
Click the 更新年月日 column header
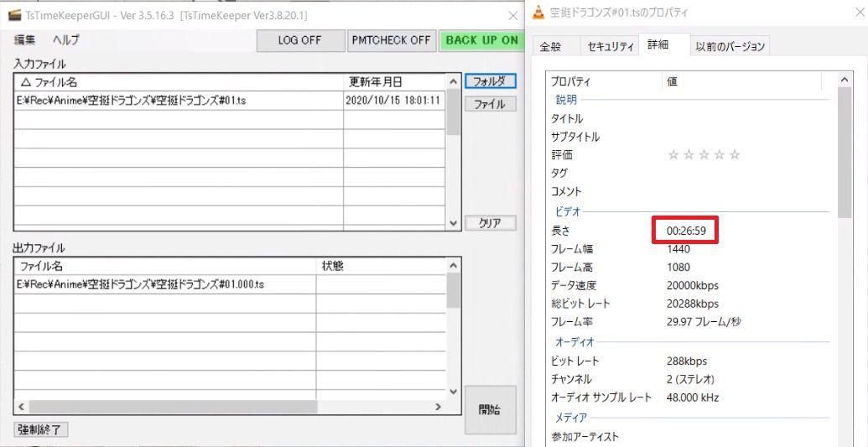pos(394,82)
